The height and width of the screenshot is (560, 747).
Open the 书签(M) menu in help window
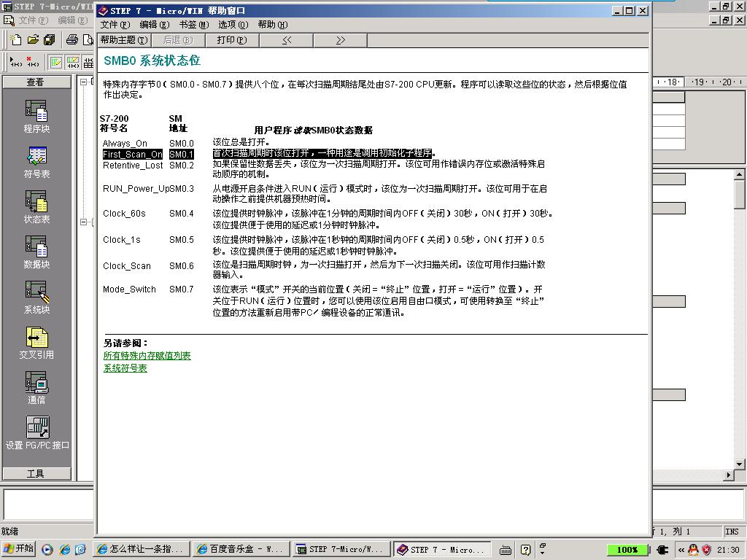coord(193,25)
